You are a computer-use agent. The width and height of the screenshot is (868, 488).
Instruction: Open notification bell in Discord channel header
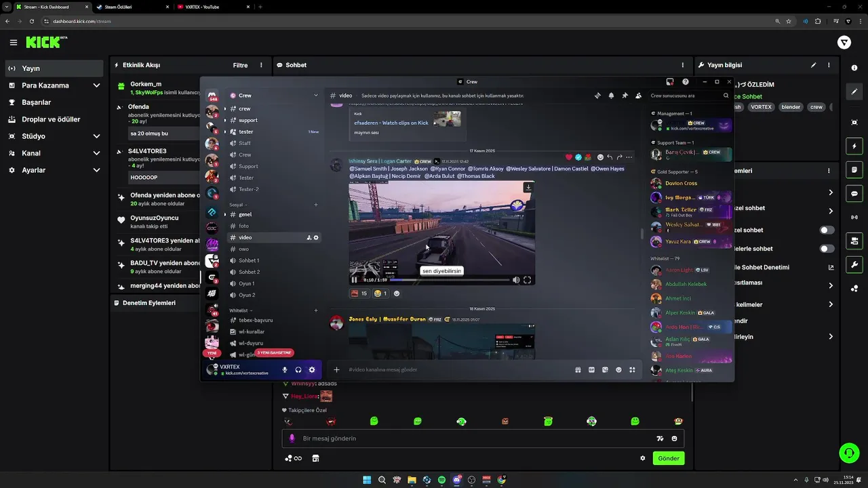tap(611, 96)
